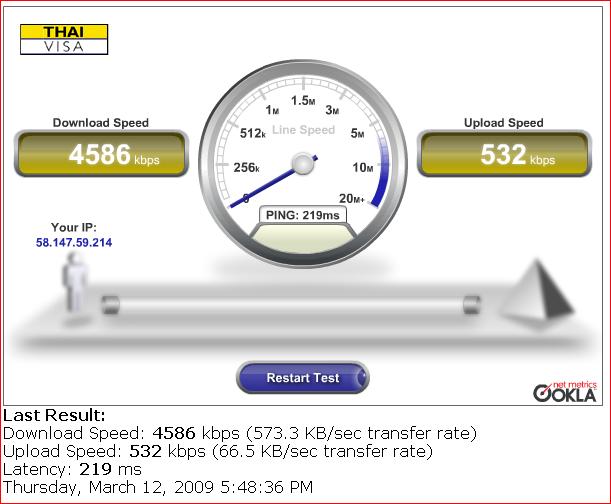Select the IP address 58.147.59.214
611x504 pixels.
(x=74, y=242)
